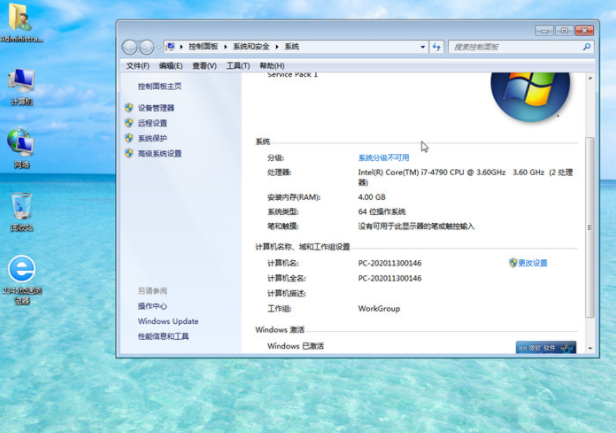
Task: Click the scrollbar up arrow
Action: pos(590,78)
